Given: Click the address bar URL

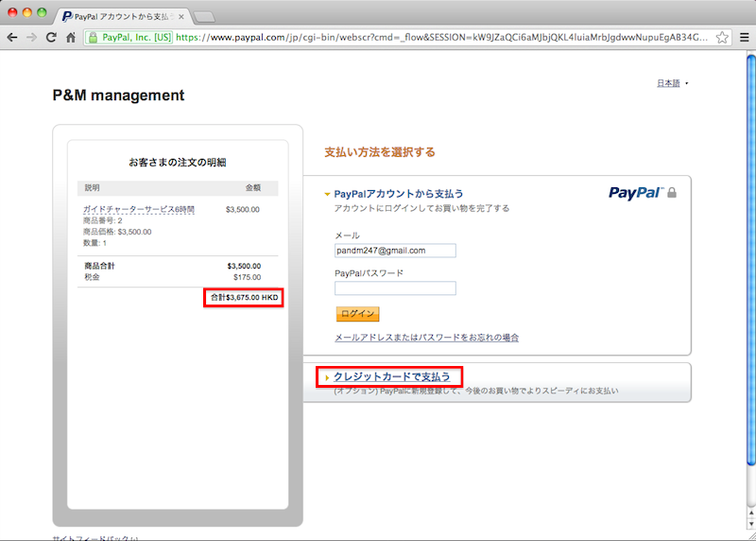Looking at the screenshot, I should [x=441, y=37].
